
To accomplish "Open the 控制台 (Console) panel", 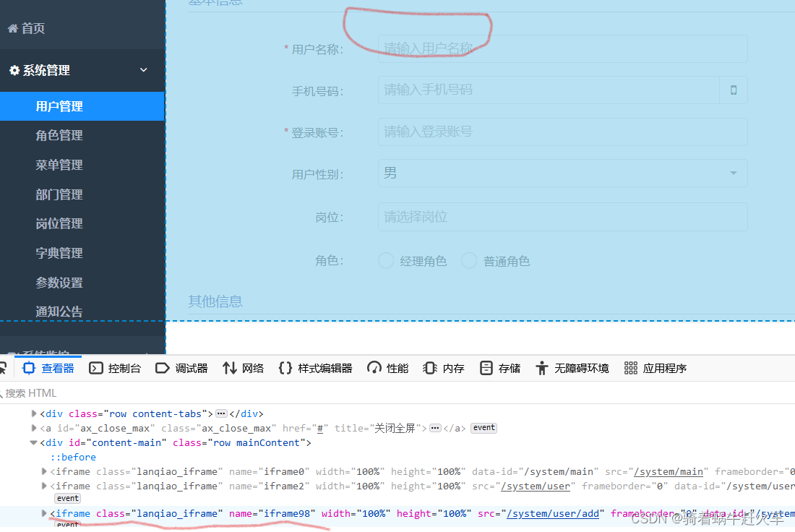I will point(115,368).
